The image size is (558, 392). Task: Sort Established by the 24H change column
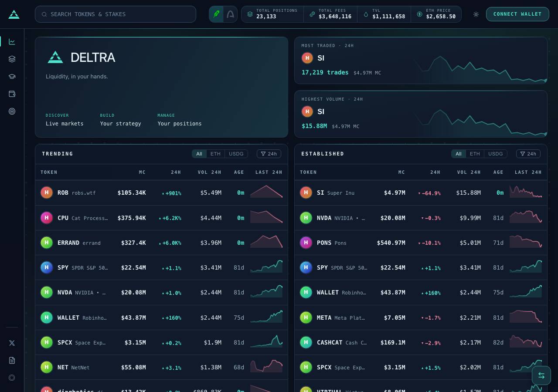(x=436, y=172)
